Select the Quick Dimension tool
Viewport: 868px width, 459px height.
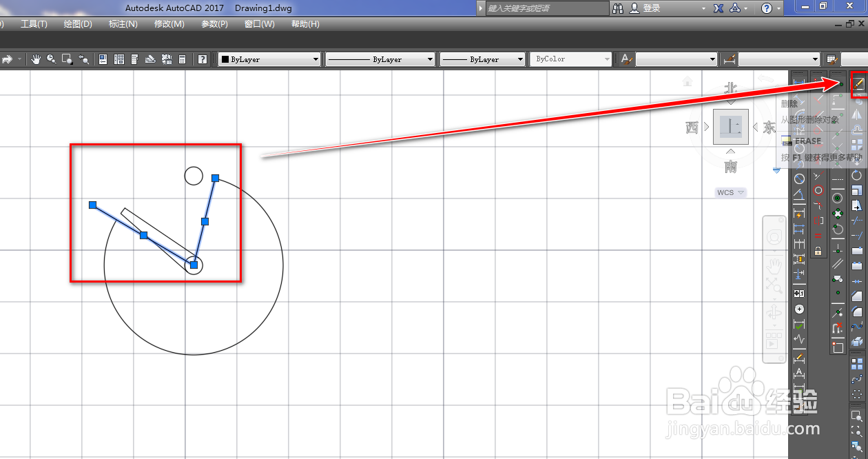(799, 213)
